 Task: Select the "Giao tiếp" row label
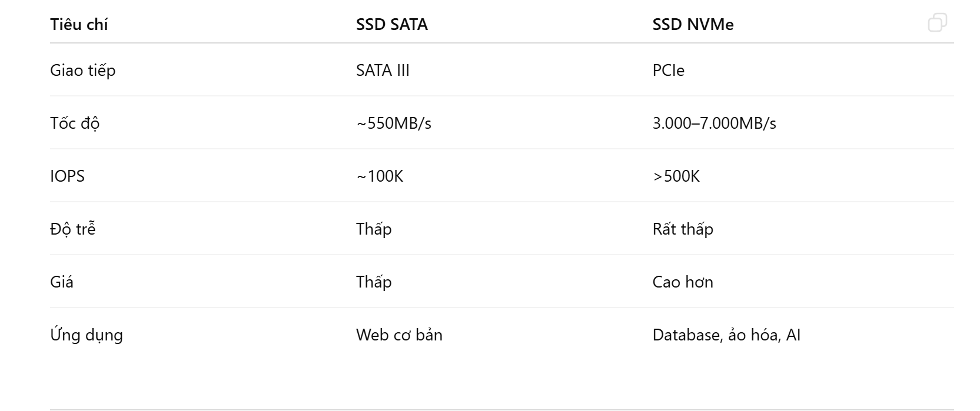coord(82,71)
